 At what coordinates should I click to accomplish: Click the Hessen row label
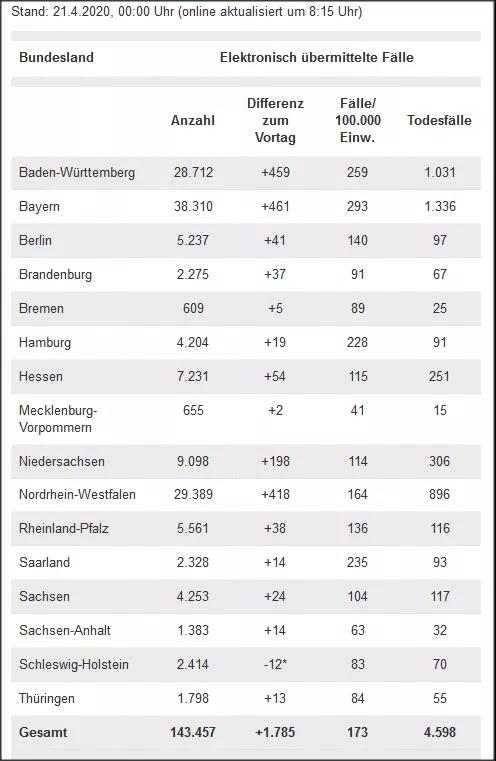(41, 376)
